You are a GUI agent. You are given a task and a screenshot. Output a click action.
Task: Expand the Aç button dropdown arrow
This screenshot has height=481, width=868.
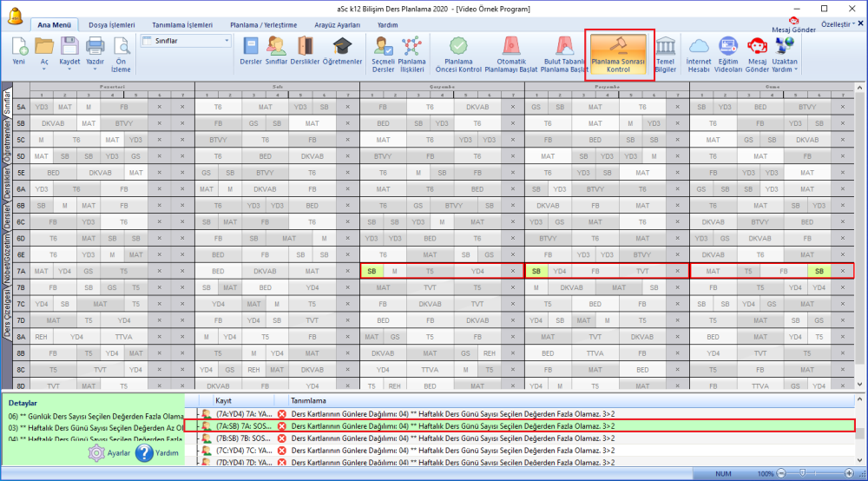coord(44,69)
